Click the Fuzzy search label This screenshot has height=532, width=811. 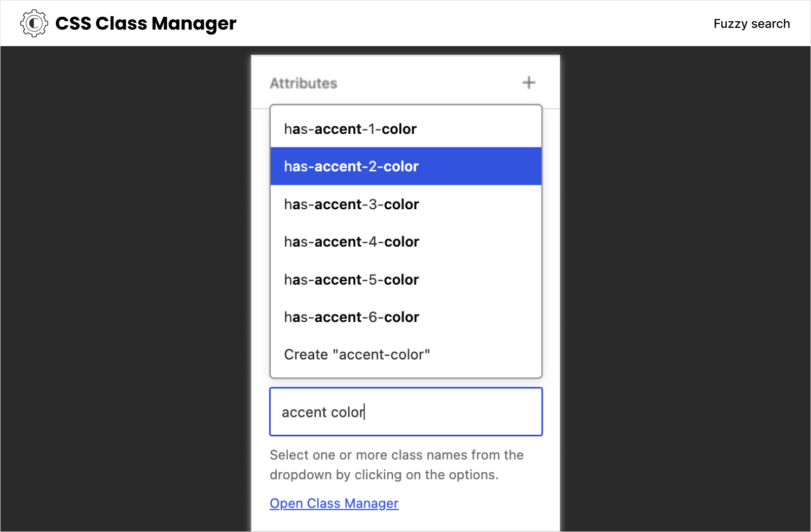pos(752,23)
